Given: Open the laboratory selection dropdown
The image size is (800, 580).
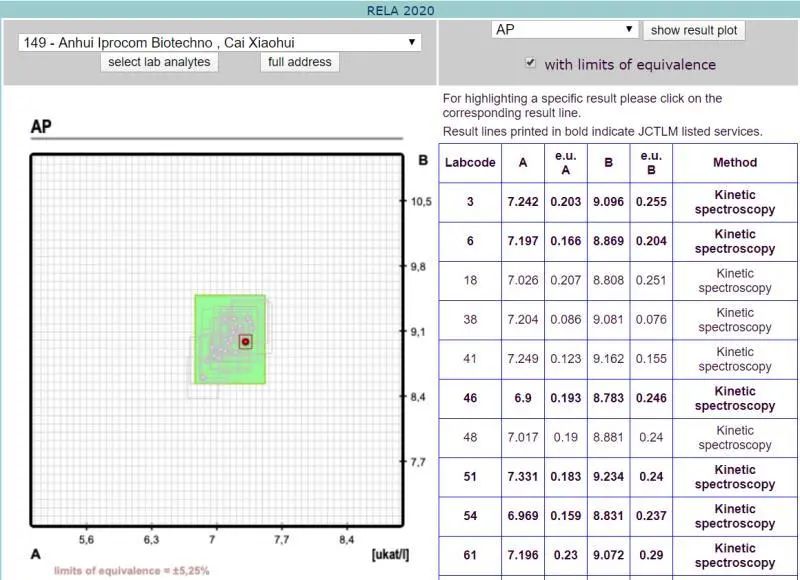Looking at the screenshot, I should (x=219, y=43).
